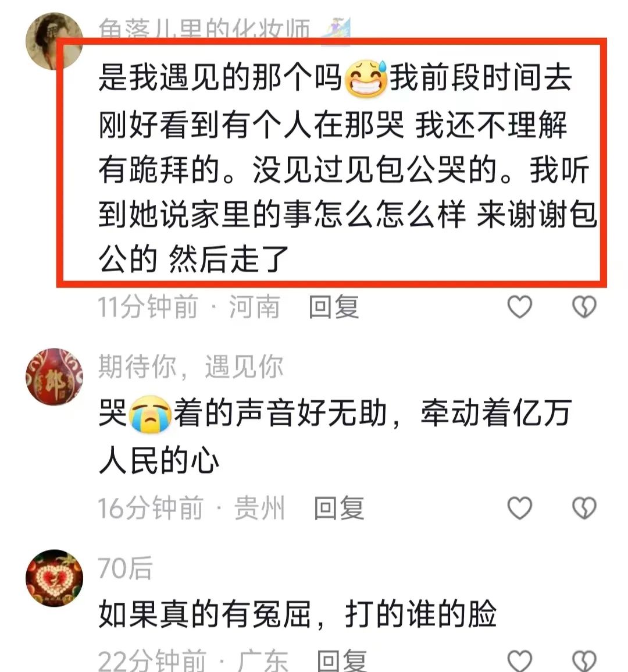The height and width of the screenshot is (672, 628).
Task: Open the red vase avatar profile
Action: coord(54,376)
